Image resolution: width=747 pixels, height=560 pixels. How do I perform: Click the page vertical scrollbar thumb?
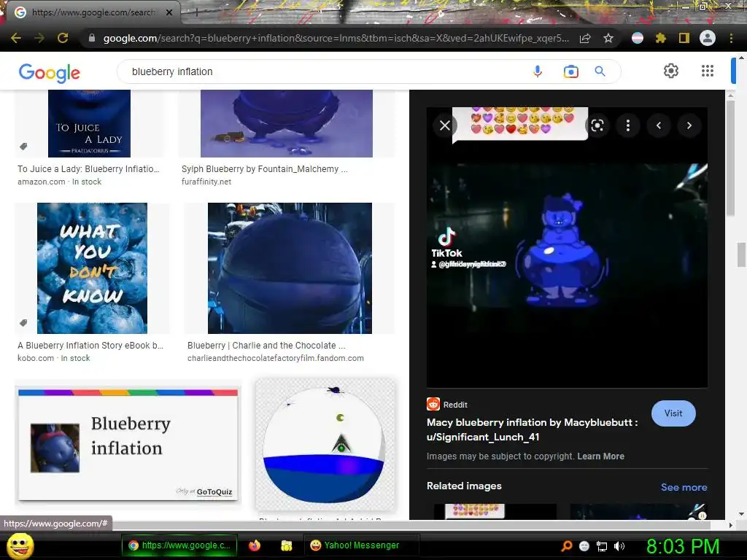pyautogui.click(x=741, y=254)
